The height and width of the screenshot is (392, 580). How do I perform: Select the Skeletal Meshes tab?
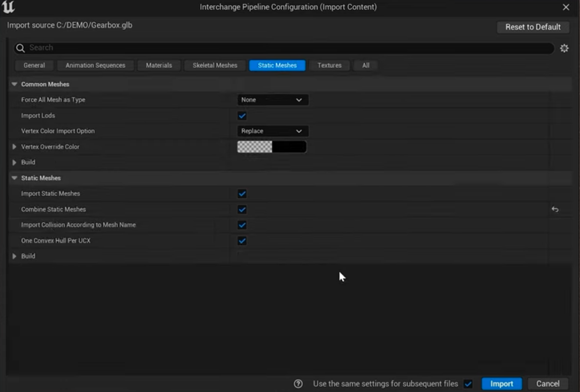215,65
